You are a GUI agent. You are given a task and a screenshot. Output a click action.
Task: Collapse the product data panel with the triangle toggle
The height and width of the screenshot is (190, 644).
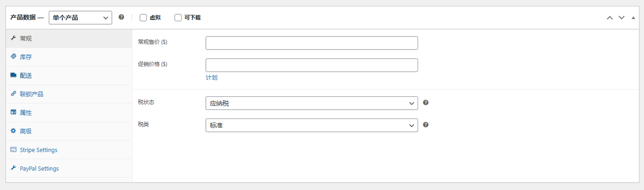click(x=633, y=18)
